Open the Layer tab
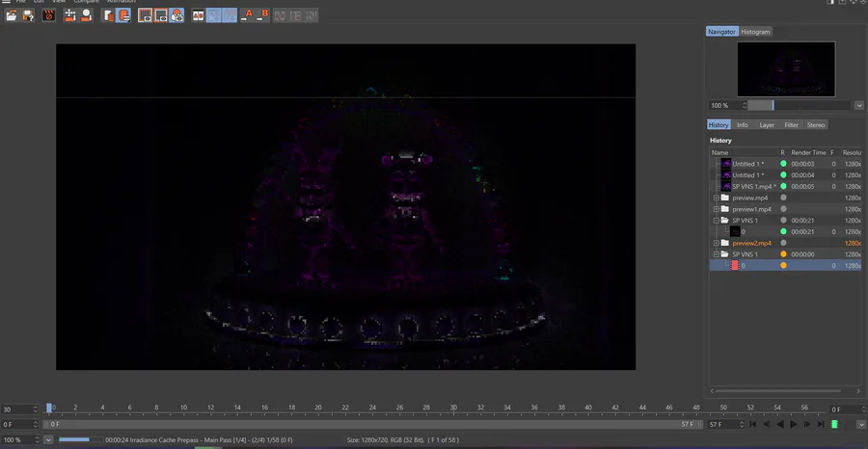 (767, 125)
